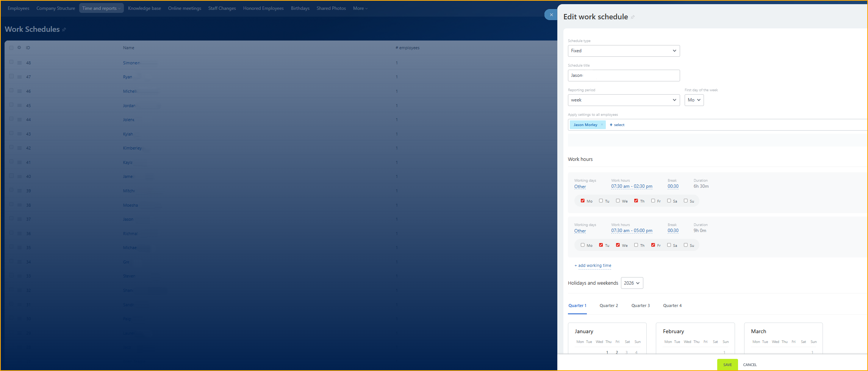Click pin icon beside Work Schedules title
The image size is (868, 371).
[x=64, y=30]
